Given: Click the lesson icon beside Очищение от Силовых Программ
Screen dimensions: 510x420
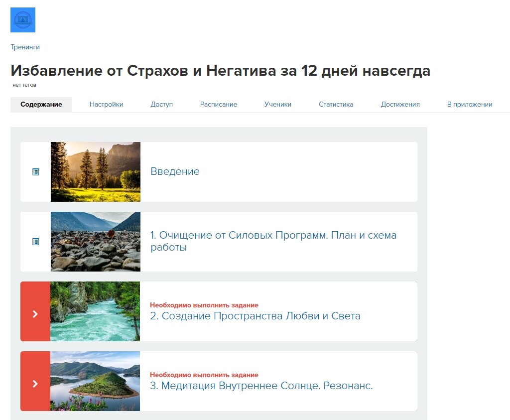Looking at the screenshot, I should 36,242.
